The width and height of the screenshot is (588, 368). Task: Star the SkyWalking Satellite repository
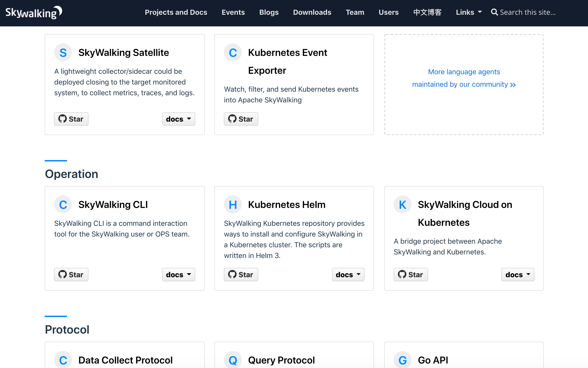coord(71,119)
